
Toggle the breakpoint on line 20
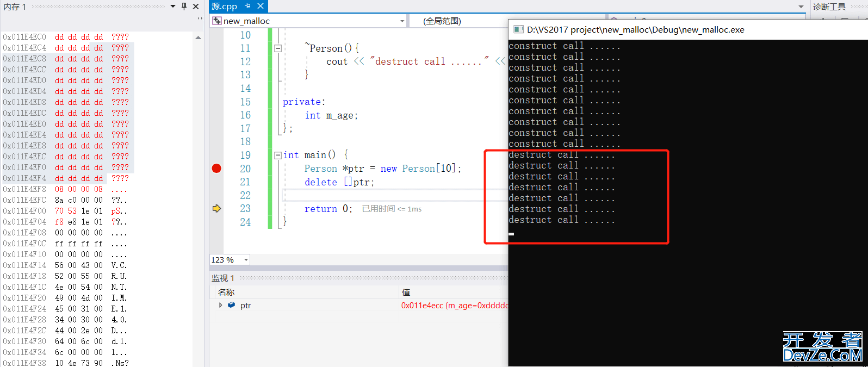216,168
